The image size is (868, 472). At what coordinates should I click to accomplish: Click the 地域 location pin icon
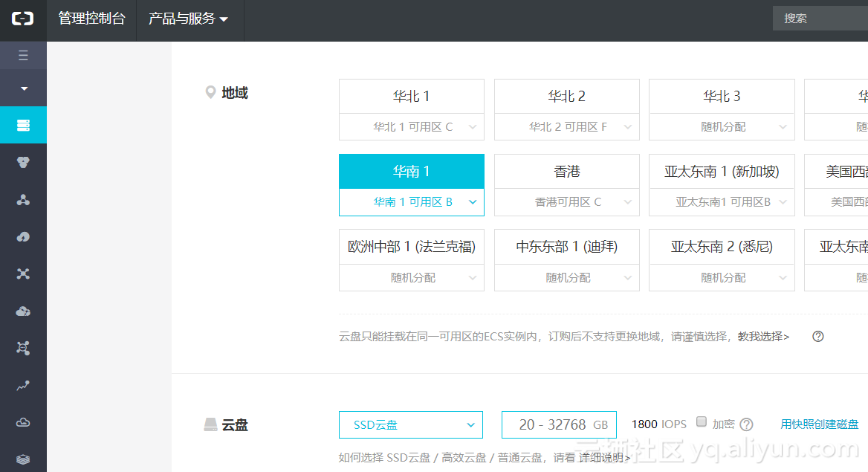click(210, 92)
